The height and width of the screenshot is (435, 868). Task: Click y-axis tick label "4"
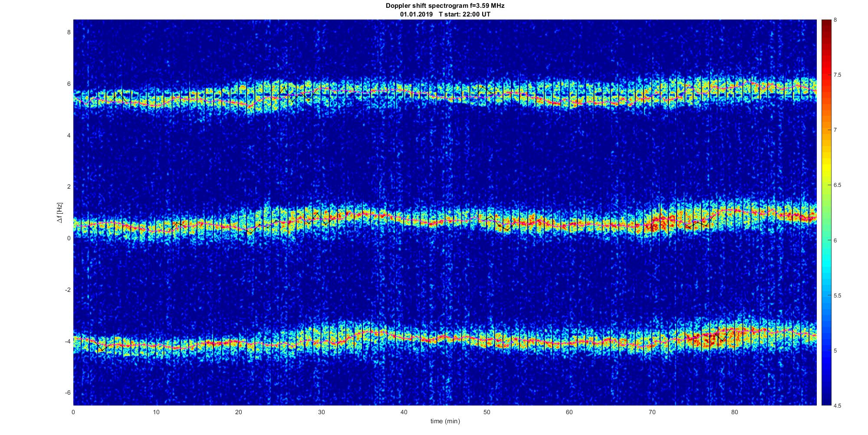[69, 135]
